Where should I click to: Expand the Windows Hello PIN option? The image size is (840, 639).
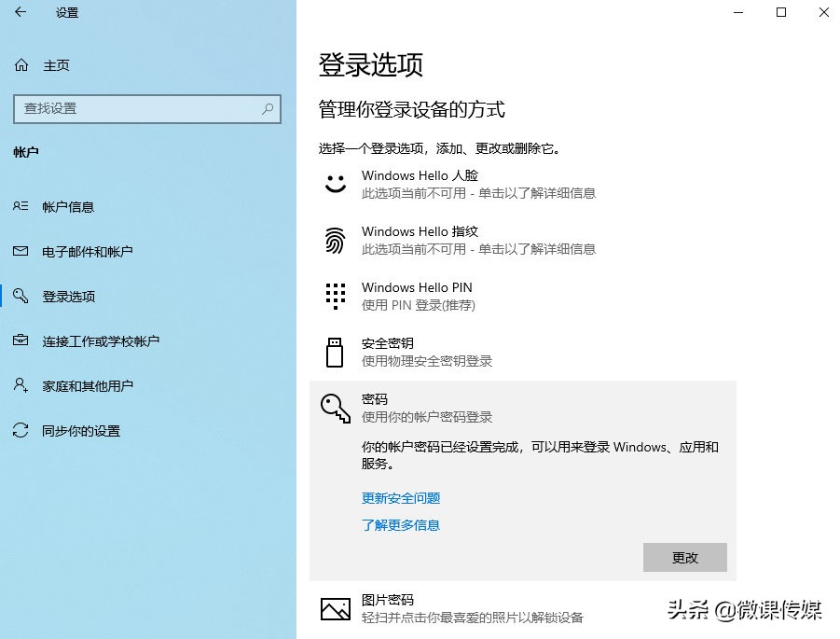coord(522,296)
